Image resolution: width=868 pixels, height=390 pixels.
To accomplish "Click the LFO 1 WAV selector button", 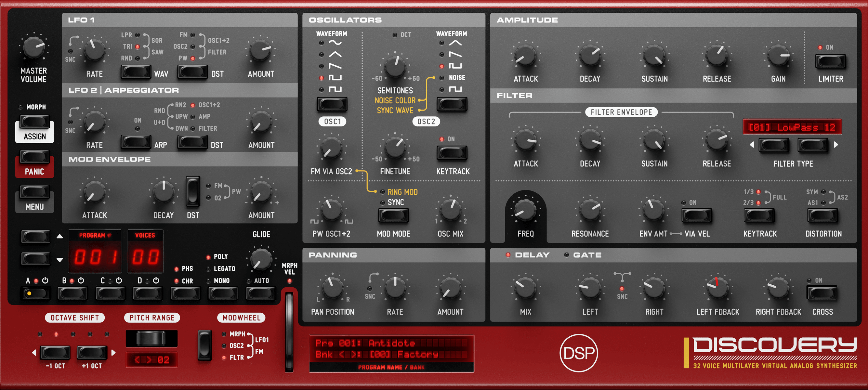I will pyautogui.click(x=136, y=72).
